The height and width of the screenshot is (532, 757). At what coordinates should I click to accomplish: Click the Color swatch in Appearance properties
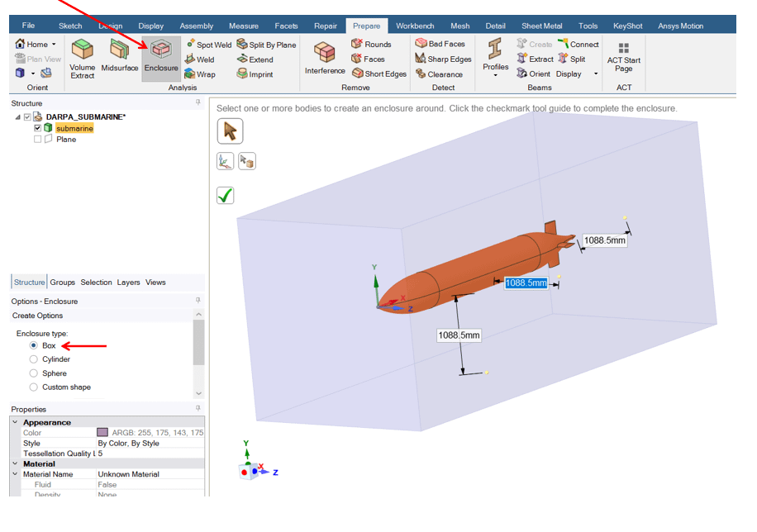(x=102, y=433)
